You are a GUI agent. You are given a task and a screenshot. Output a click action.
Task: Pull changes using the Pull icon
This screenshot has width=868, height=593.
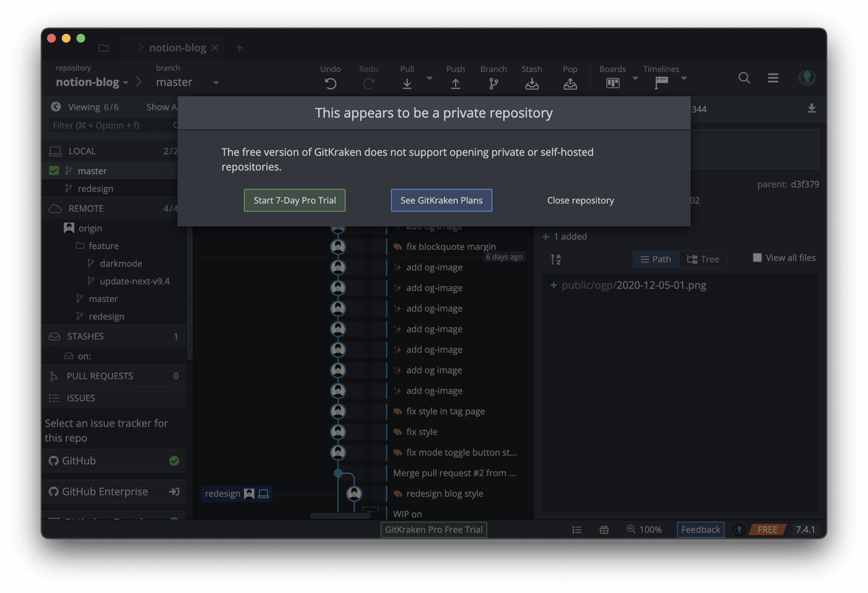pos(407,84)
